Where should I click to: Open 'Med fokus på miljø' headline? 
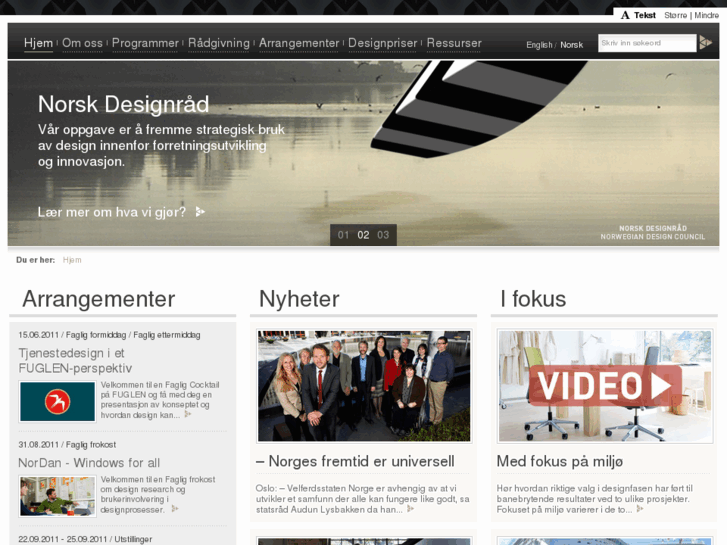(560, 462)
